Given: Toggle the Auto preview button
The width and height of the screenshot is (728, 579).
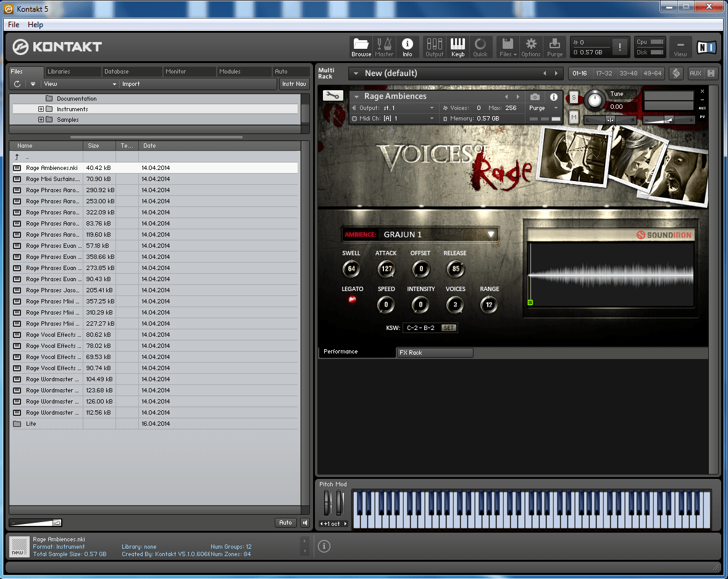Looking at the screenshot, I should coord(285,523).
